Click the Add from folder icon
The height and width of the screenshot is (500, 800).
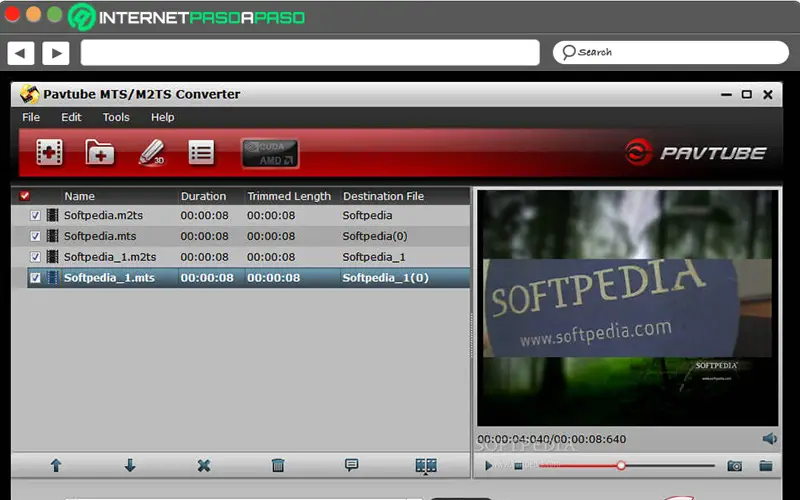coord(99,152)
